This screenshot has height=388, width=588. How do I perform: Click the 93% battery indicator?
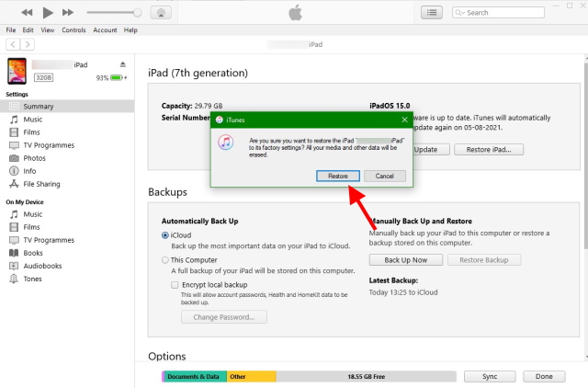[111, 77]
